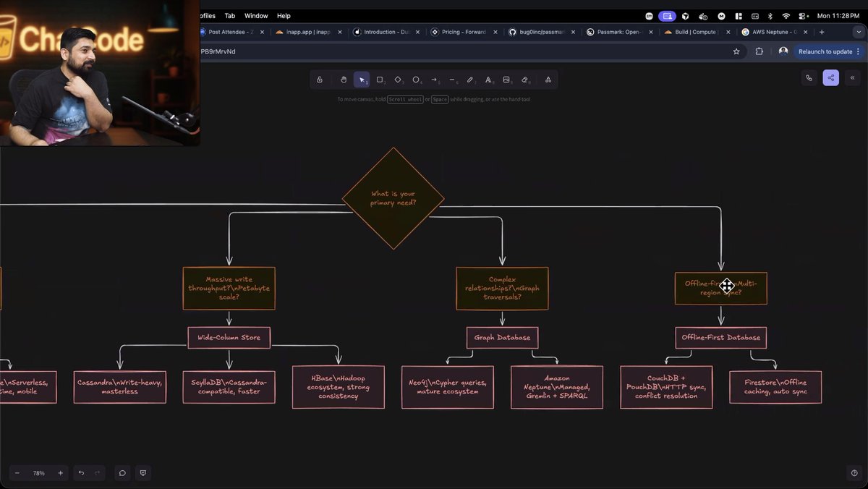Viewport: 868px width, 489px height.
Task: Reset zoom via the 78% control
Action: pyautogui.click(x=39, y=473)
